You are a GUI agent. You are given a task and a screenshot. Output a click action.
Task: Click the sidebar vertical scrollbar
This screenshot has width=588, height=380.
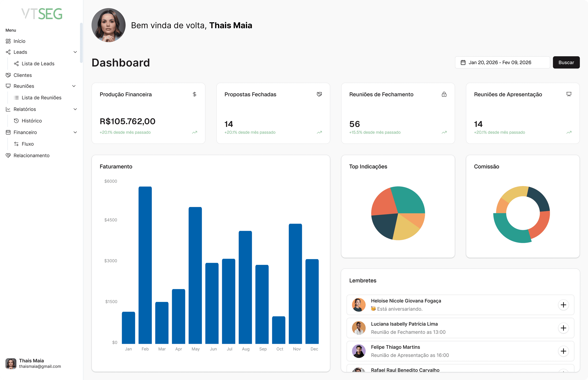point(81,43)
